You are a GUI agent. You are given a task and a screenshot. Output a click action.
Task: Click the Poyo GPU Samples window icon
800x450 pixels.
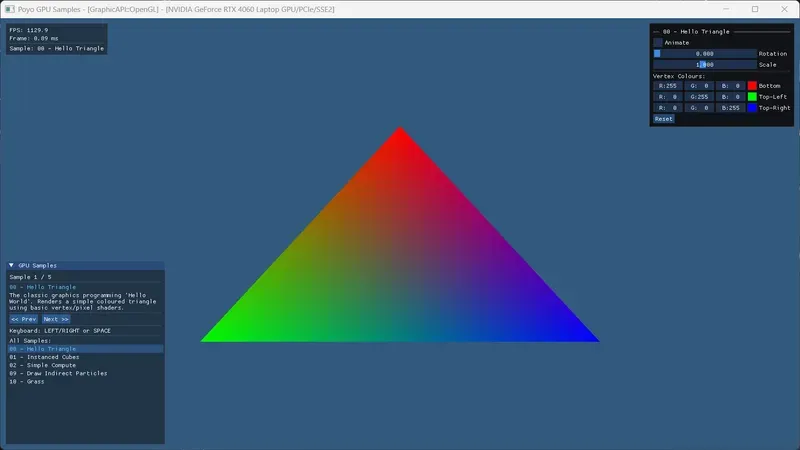10,9
